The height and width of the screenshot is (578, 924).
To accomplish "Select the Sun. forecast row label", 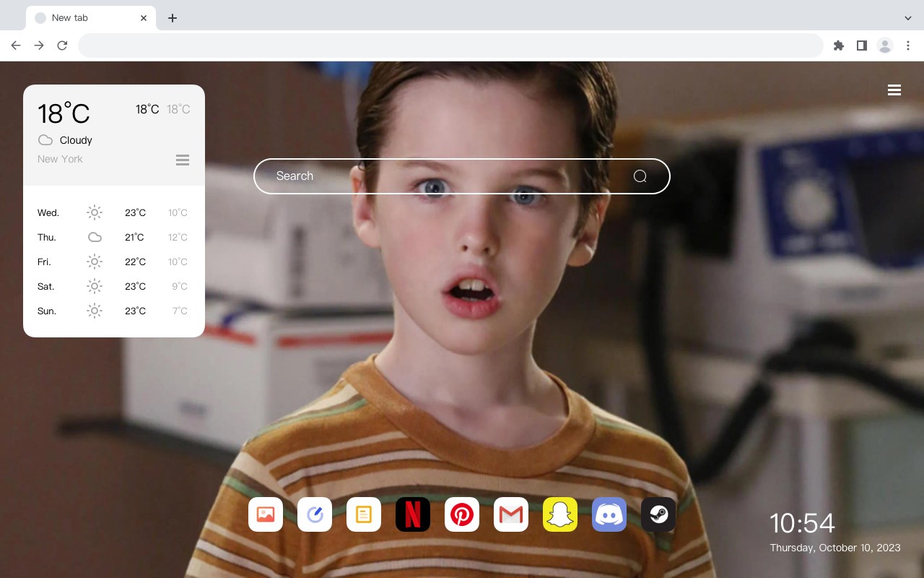I will point(47,311).
